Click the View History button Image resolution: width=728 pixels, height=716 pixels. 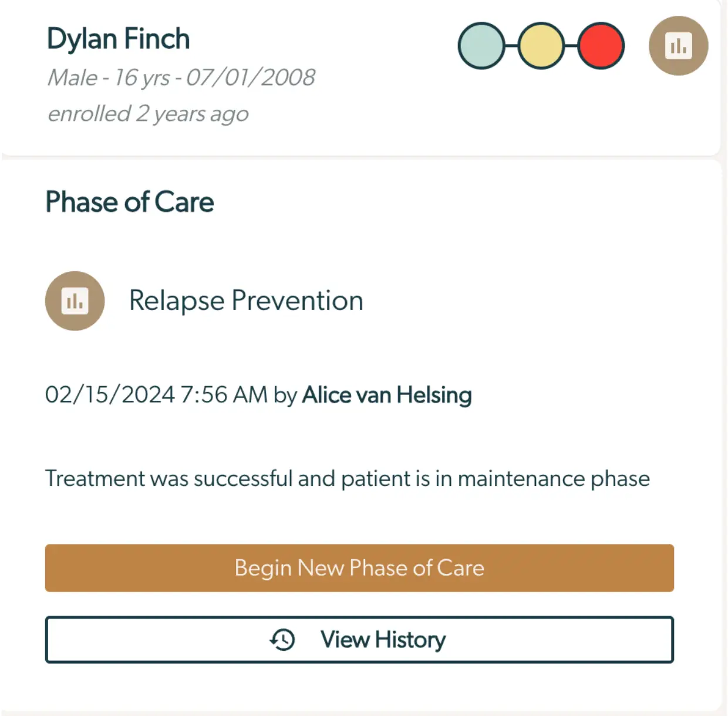(359, 640)
